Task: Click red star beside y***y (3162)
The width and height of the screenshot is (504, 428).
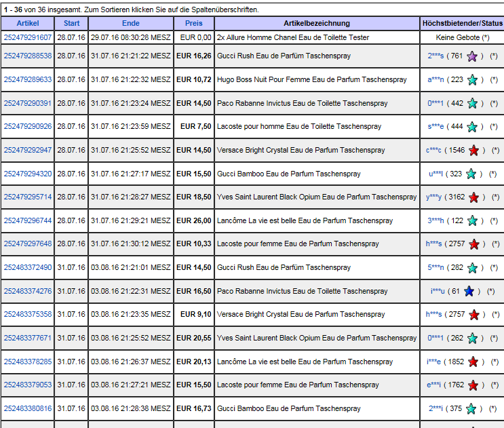Action: click(x=473, y=197)
